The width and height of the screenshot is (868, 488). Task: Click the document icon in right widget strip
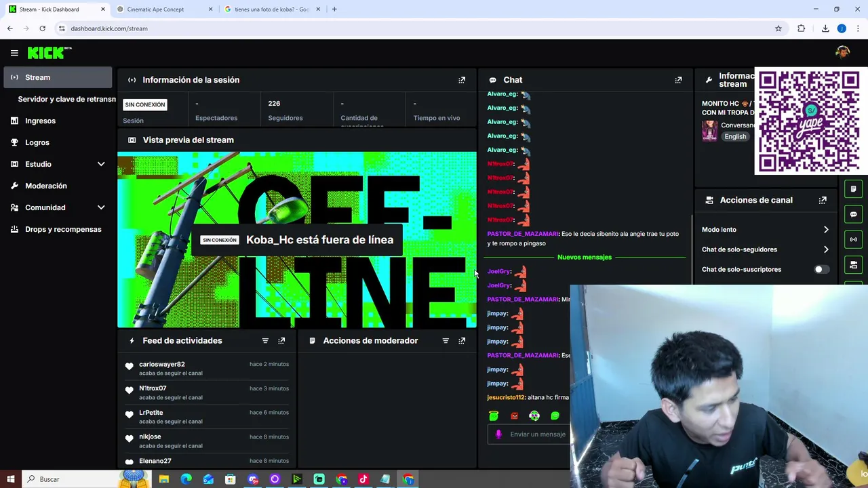854,189
